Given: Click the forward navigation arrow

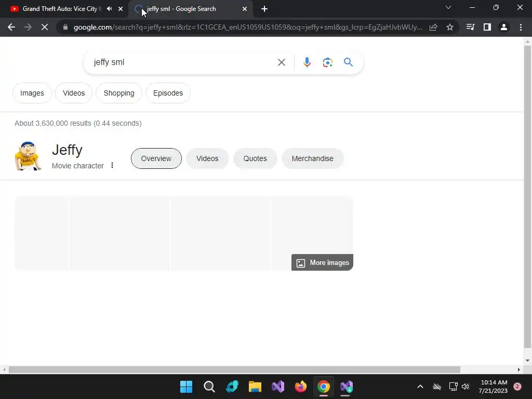Looking at the screenshot, I should (x=28, y=27).
